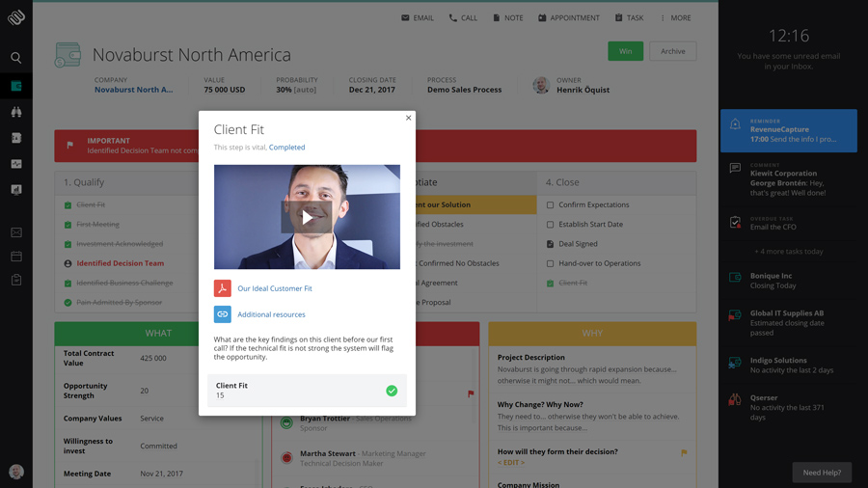Click the owner Henrik Öquist avatar
This screenshot has width=868, height=488.
(x=541, y=85)
